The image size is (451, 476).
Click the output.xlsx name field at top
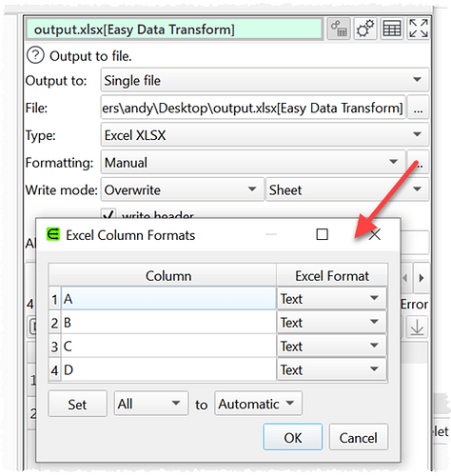click(x=174, y=29)
